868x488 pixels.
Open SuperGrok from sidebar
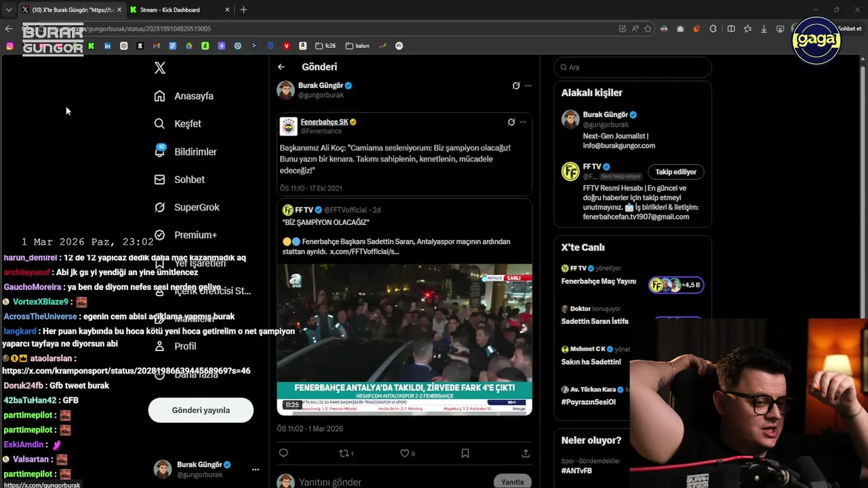(186, 207)
